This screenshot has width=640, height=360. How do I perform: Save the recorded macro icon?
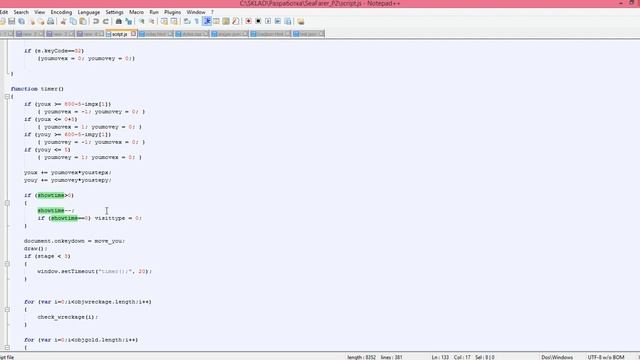coord(288,21)
